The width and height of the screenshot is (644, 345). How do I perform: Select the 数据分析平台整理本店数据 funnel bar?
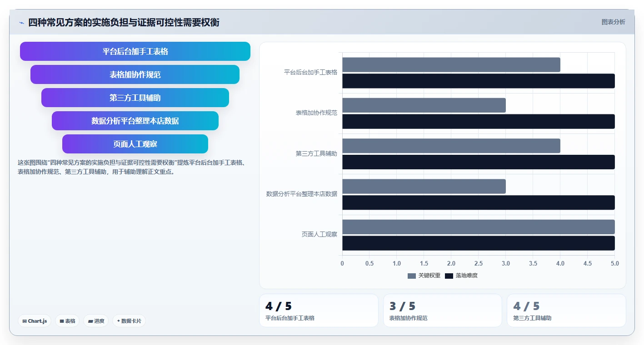pos(135,121)
